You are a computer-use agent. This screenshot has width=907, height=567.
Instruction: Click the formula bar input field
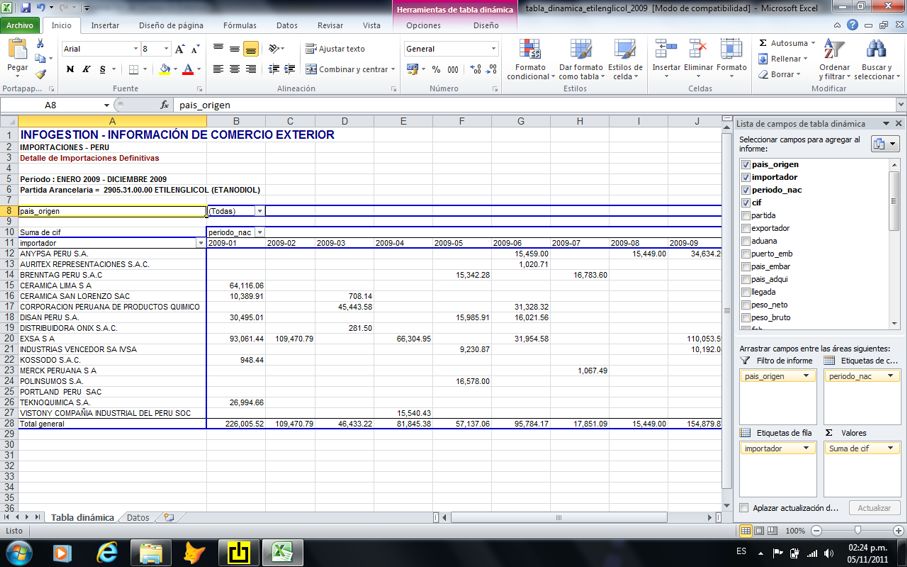coord(450,105)
